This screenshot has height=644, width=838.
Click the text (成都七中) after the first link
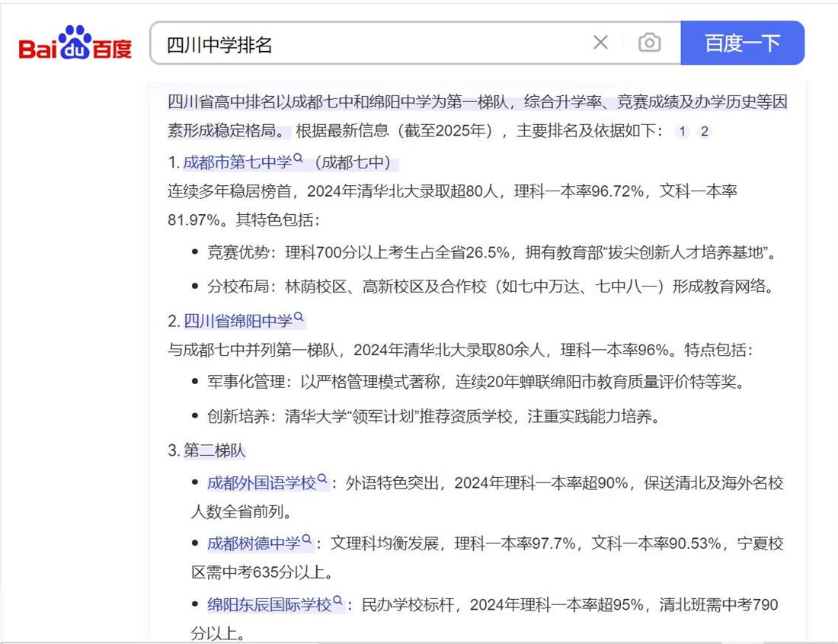(x=353, y=162)
